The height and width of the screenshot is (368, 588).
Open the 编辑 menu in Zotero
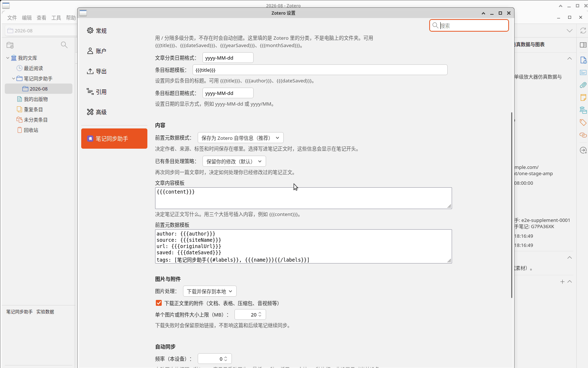click(x=27, y=18)
